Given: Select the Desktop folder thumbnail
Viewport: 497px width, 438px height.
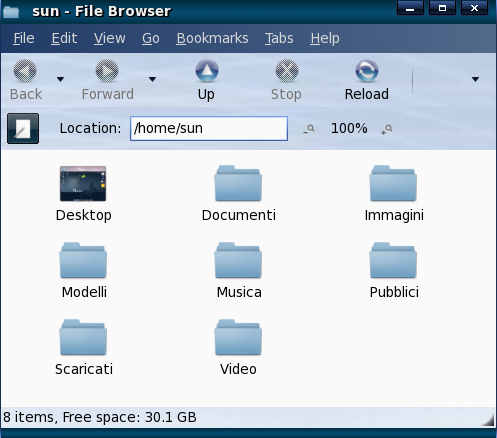Looking at the screenshot, I should point(83,184).
